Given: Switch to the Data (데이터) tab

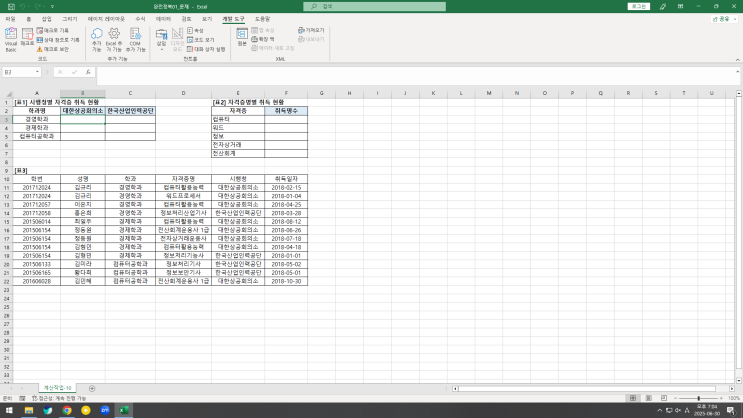Looking at the screenshot, I should coord(163,19).
